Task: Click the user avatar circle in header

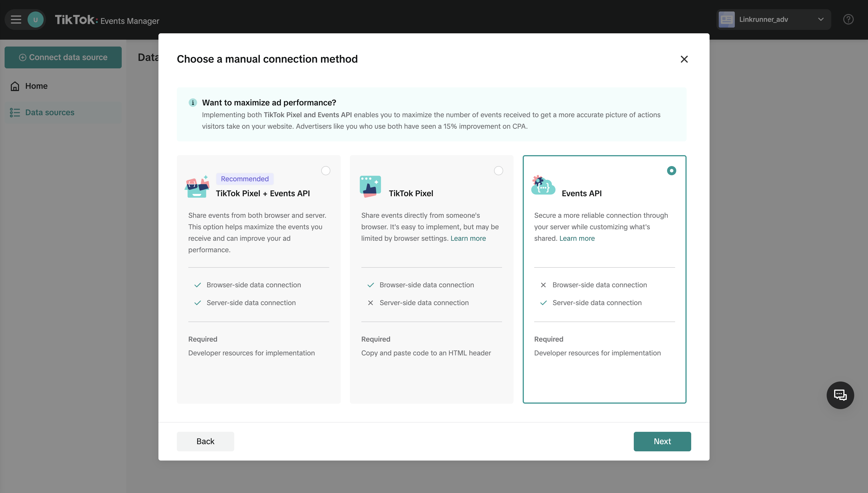Action: click(36, 20)
